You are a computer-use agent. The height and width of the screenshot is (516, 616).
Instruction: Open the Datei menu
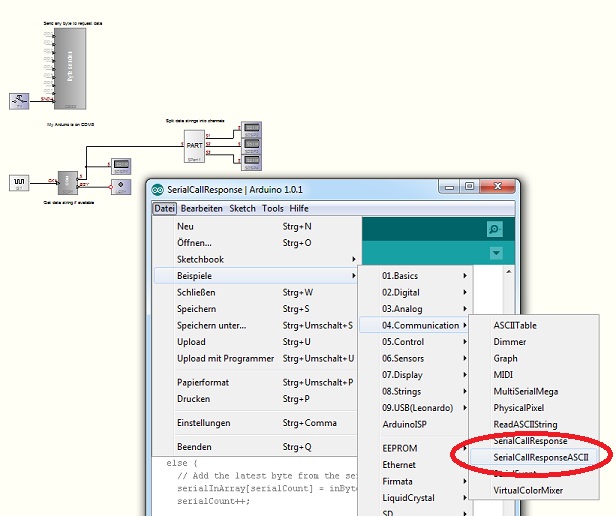pyautogui.click(x=165, y=208)
